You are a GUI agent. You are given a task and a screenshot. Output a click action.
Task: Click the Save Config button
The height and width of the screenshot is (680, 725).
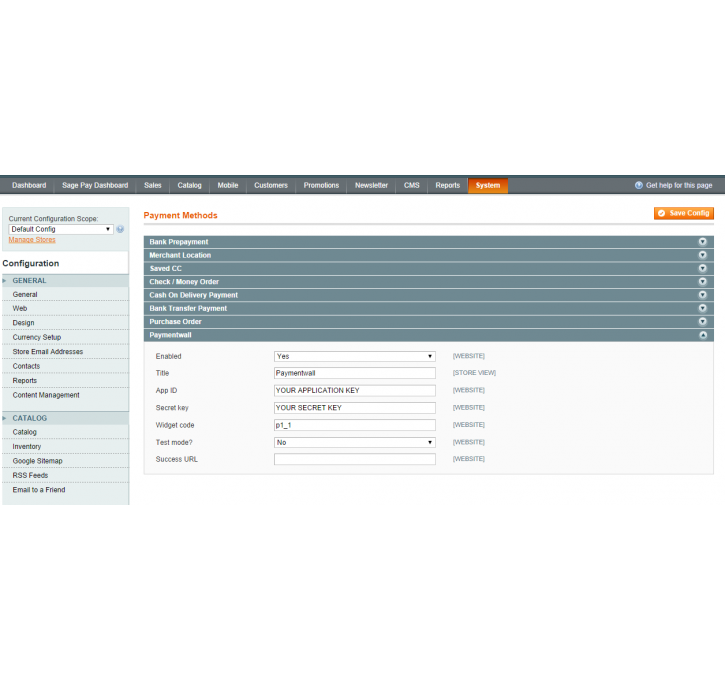(684, 213)
